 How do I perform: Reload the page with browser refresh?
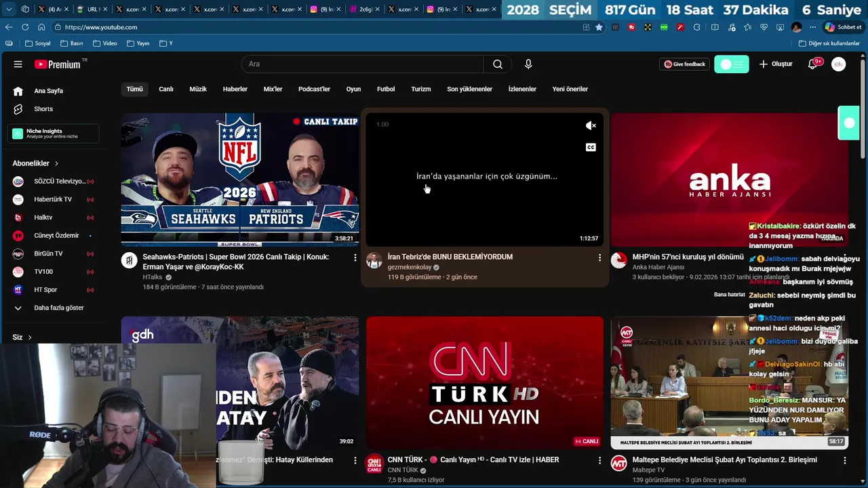pos(25,27)
